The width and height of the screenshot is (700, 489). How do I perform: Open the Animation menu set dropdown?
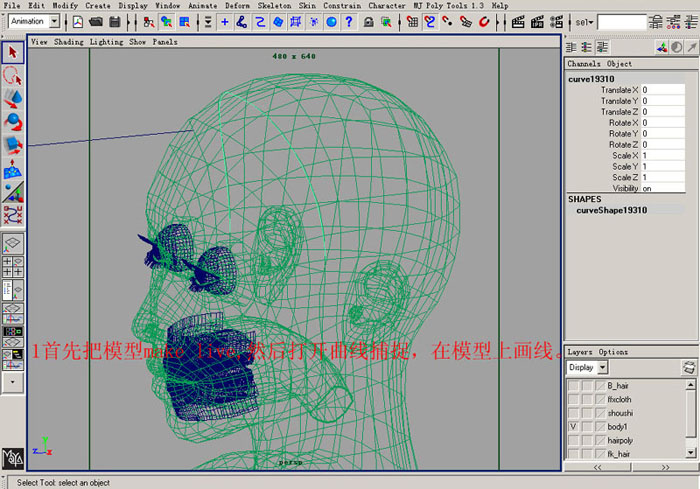[x=54, y=21]
